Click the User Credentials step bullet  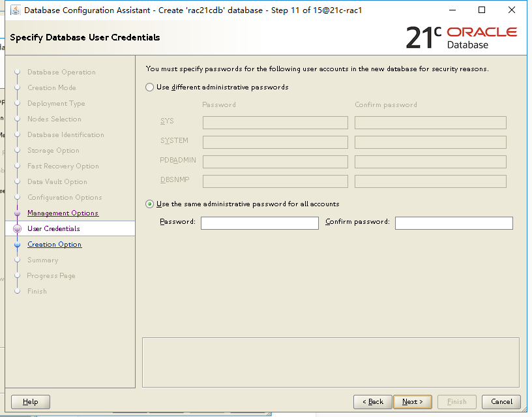pyautogui.click(x=18, y=229)
